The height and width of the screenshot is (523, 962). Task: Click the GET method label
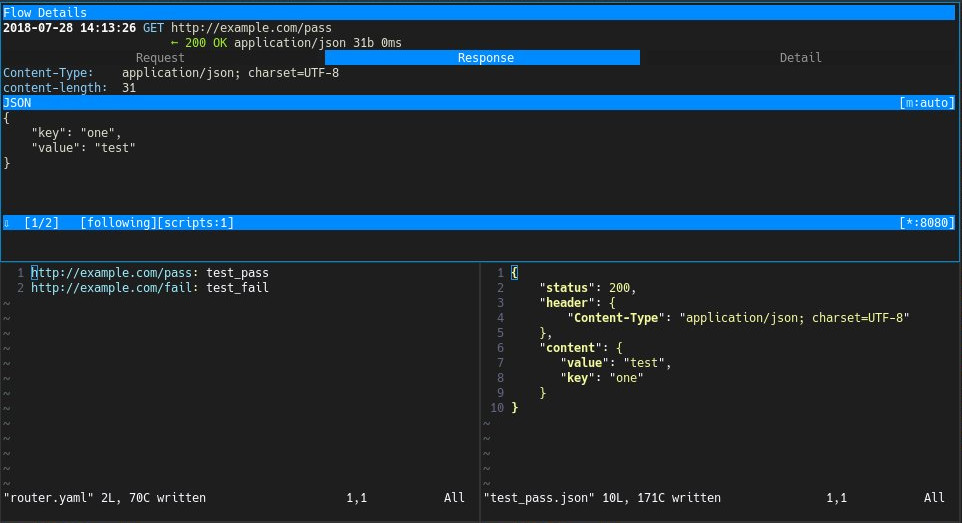153,28
